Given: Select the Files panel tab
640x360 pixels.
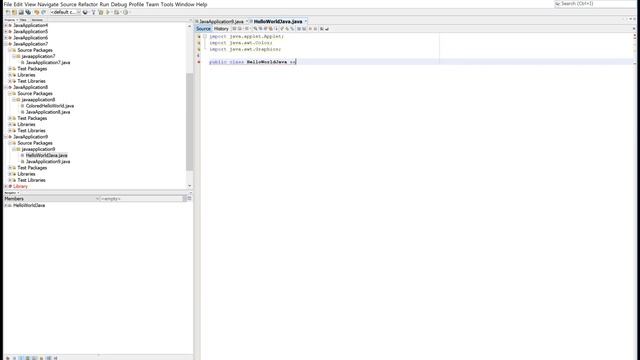Looking at the screenshot, I should point(24,20).
